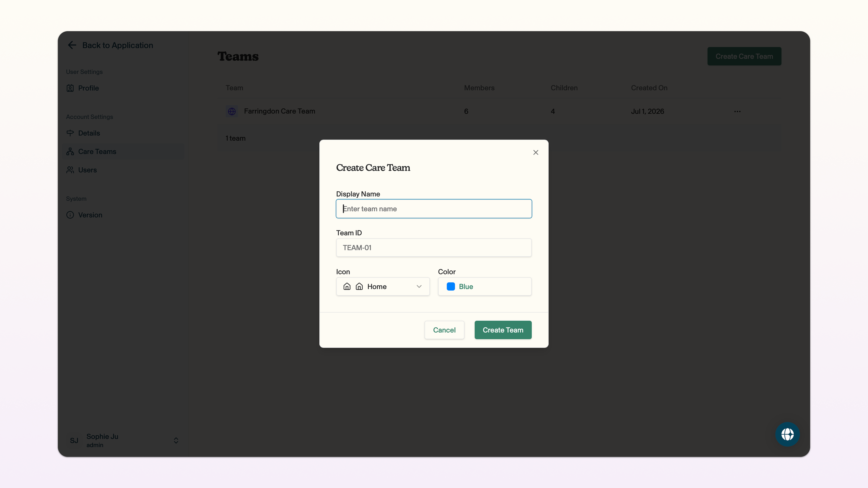Click the Create Care Team header button
The height and width of the screenshot is (488, 868).
[x=744, y=56]
